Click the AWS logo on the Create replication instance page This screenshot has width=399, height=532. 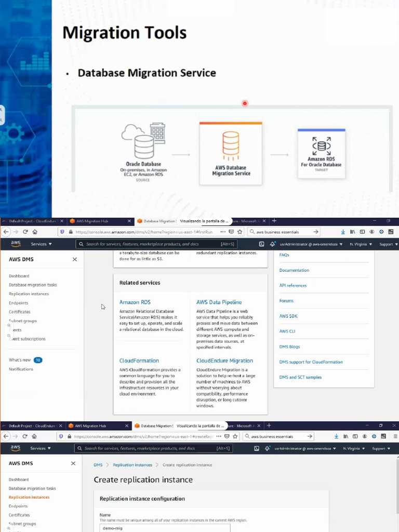point(16,448)
